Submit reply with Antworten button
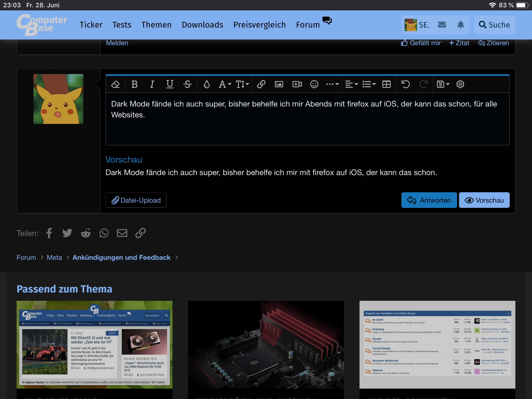 429,200
